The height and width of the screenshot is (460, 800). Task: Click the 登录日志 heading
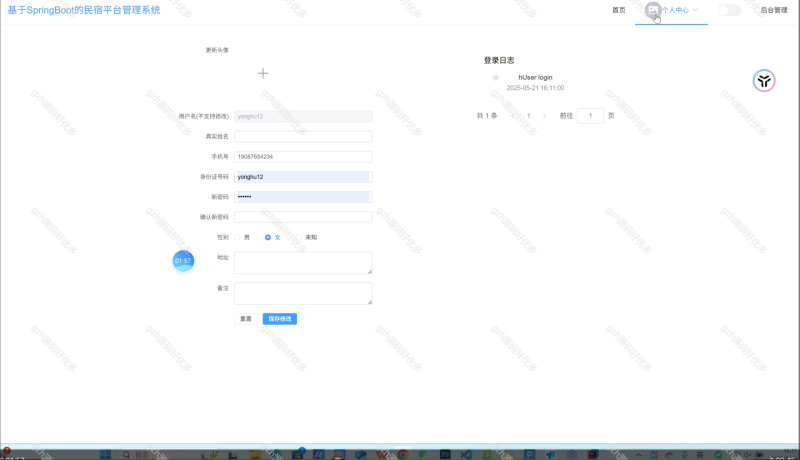click(499, 60)
